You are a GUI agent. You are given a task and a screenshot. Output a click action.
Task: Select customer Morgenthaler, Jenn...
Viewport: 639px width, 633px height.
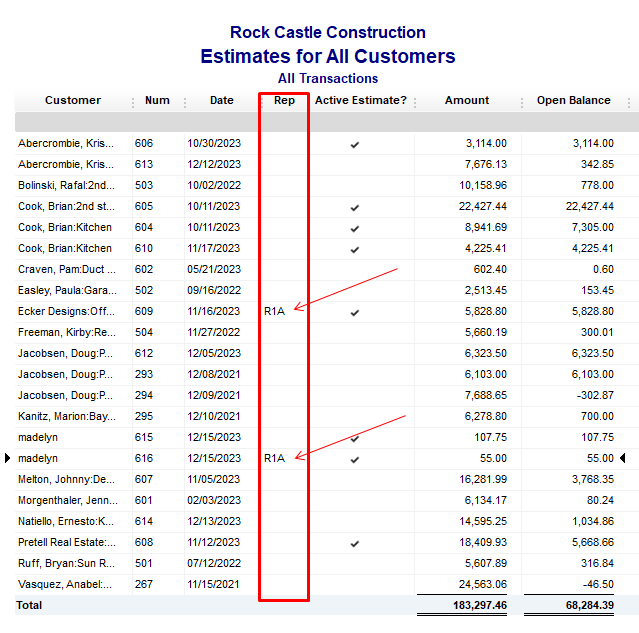click(x=68, y=500)
